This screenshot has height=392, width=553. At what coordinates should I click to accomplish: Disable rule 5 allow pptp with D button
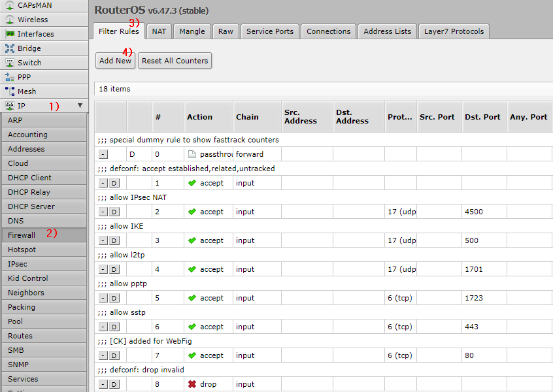tap(114, 298)
